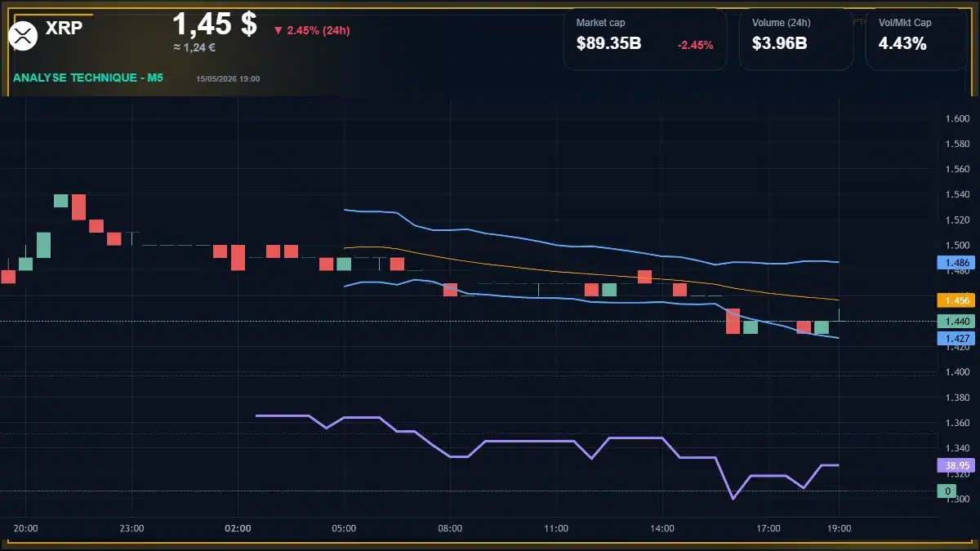Click the XRP coin logo icon
This screenshot has width=980, height=551.
[x=23, y=35]
